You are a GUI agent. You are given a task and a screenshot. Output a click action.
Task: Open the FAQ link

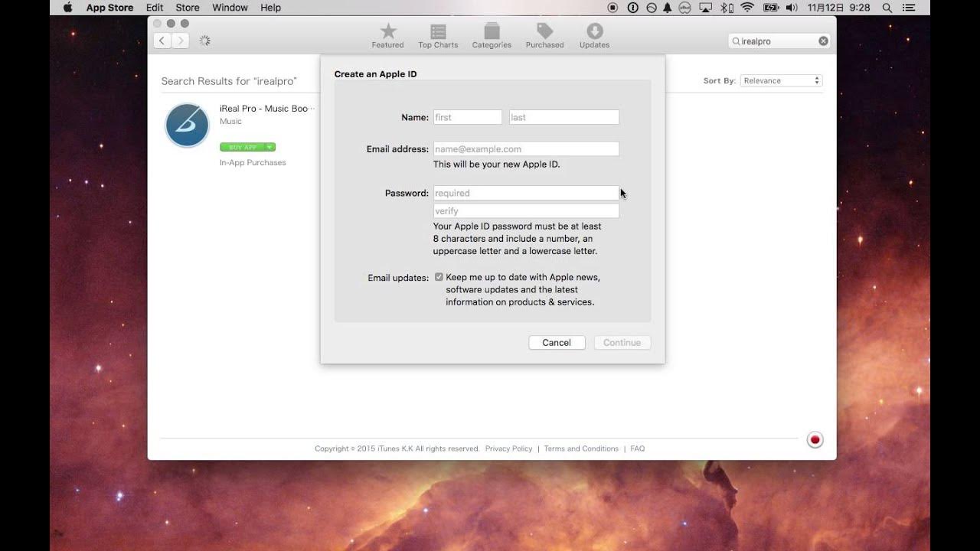tap(638, 448)
